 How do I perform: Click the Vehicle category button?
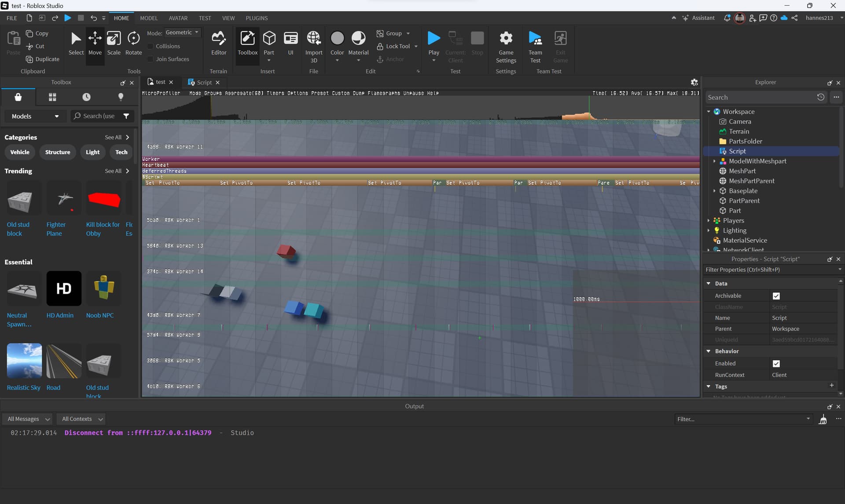20,152
